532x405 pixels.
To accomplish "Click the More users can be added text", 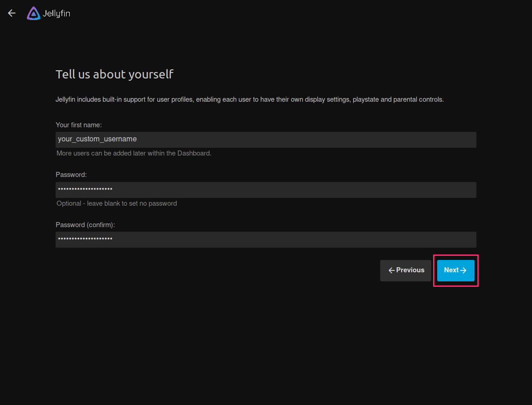I will point(134,153).
